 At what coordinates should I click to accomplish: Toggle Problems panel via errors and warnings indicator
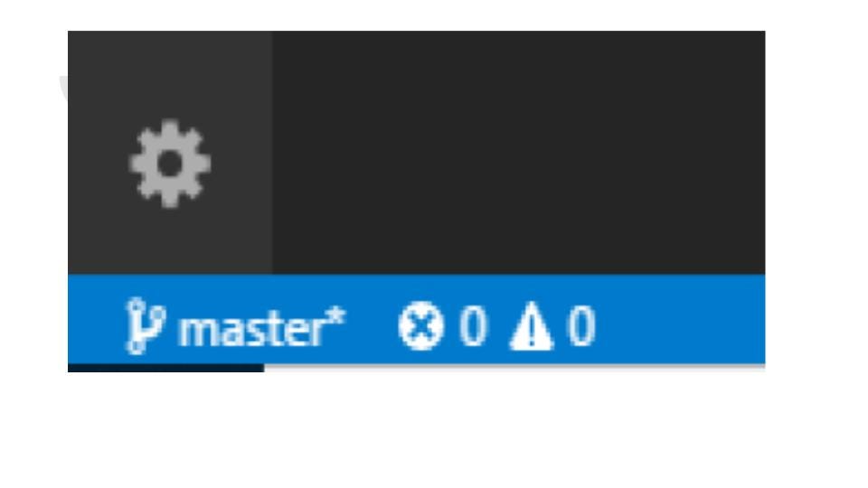[x=496, y=326]
